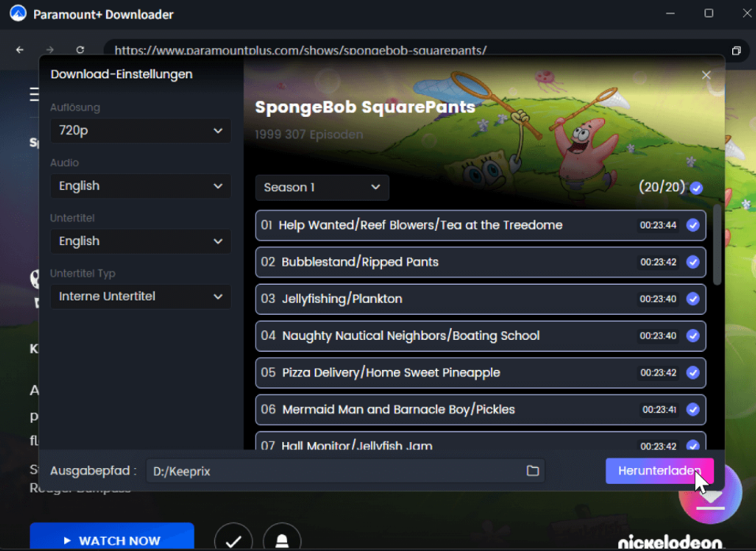The height and width of the screenshot is (551, 756).
Task: Open the Auflösung 720p dropdown
Action: pos(141,130)
